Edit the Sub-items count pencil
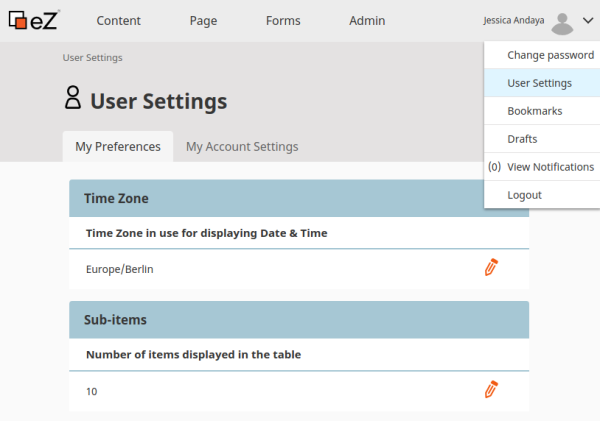This screenshot has width=600, height=421. [x=491, y=389]
